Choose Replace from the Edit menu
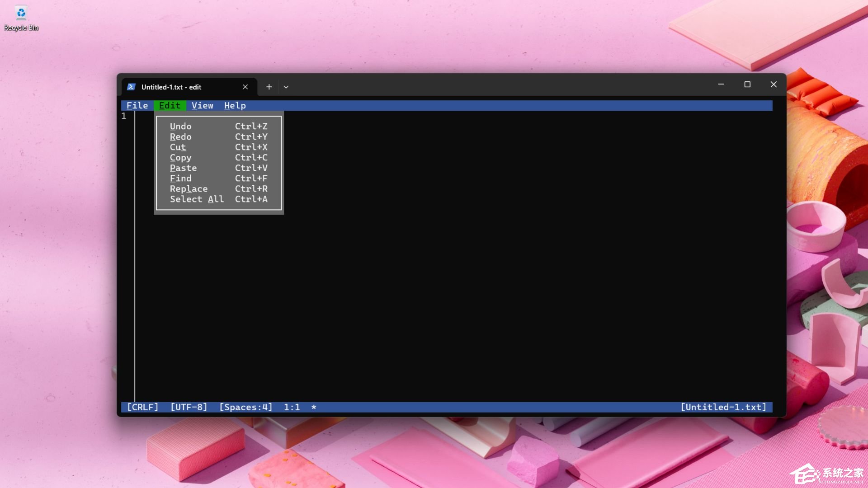Viewport: 868px width, 488px height. (x=189, y=188)
